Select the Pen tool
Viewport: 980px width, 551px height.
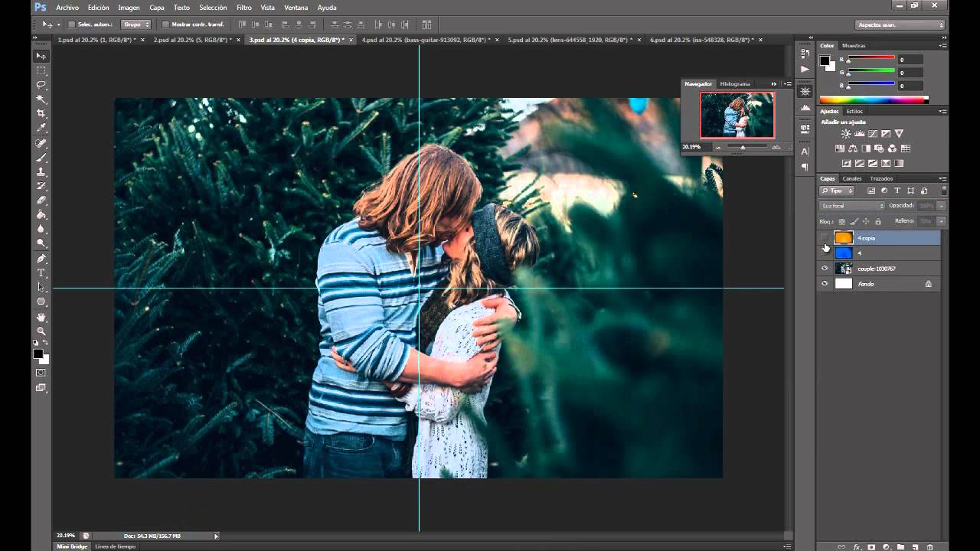tap(41, 259)
